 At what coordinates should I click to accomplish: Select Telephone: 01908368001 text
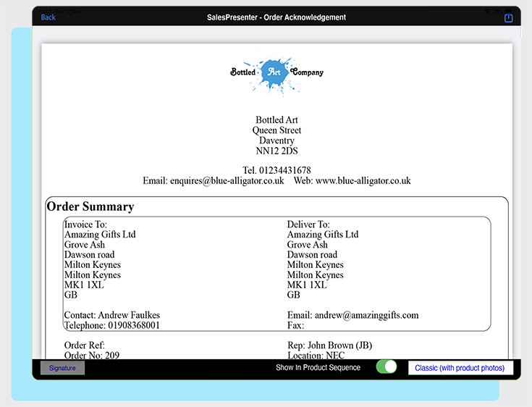[112, 326]
